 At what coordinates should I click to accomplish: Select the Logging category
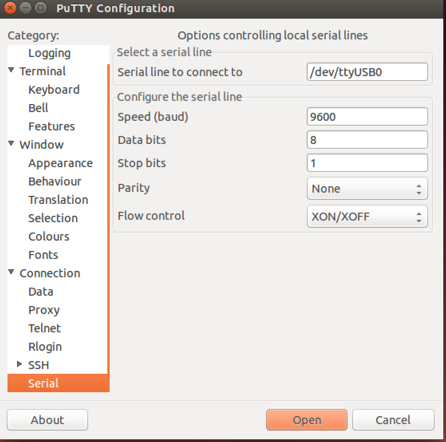point(49,53)
